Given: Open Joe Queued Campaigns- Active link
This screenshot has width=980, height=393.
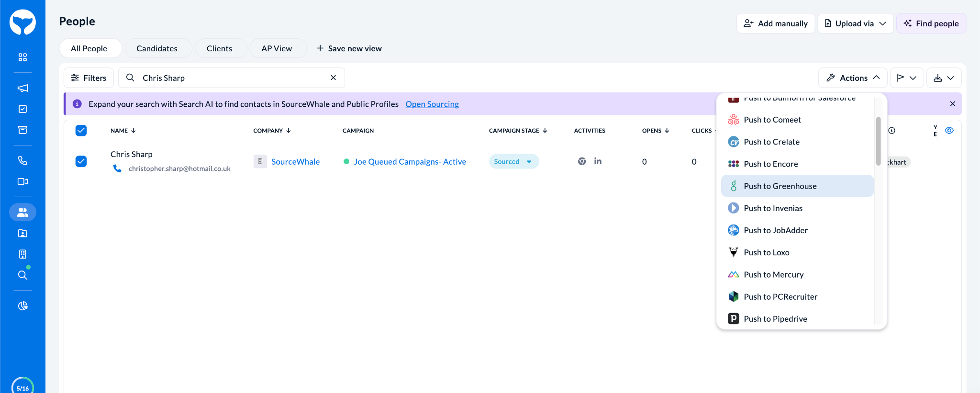Looking at the screenshot, I should (410, 162).
